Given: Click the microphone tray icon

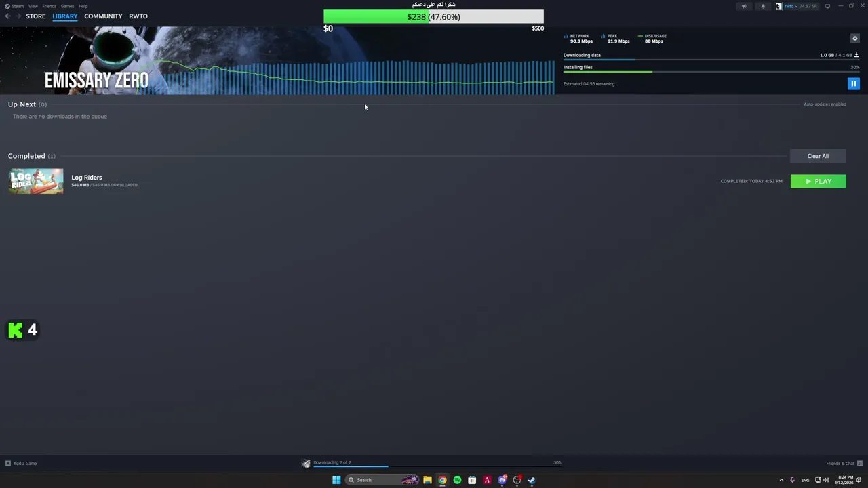Looking at the screenshot, I should click(792, 480).
